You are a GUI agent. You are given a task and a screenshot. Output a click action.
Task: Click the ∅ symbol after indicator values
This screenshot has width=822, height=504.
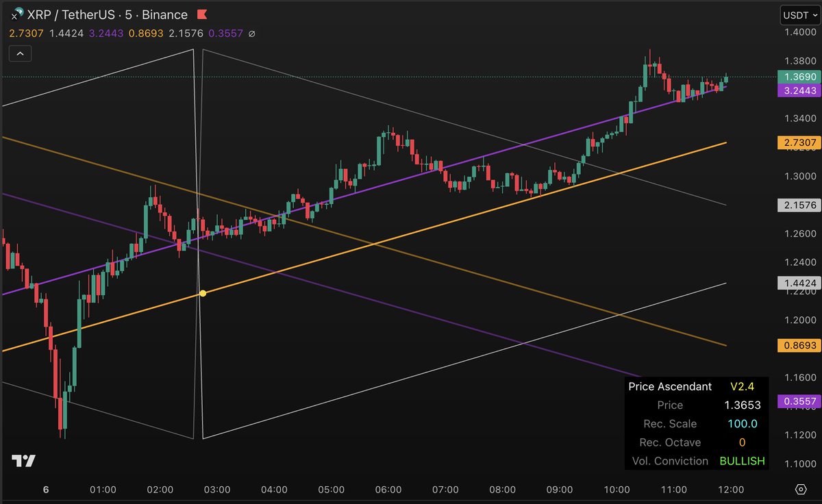pos(252,33)
